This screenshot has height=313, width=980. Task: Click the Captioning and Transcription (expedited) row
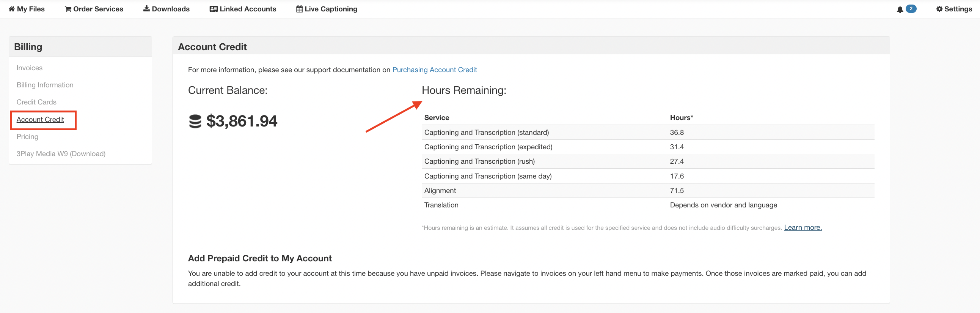pyautogui.click(x=648, y=147)
